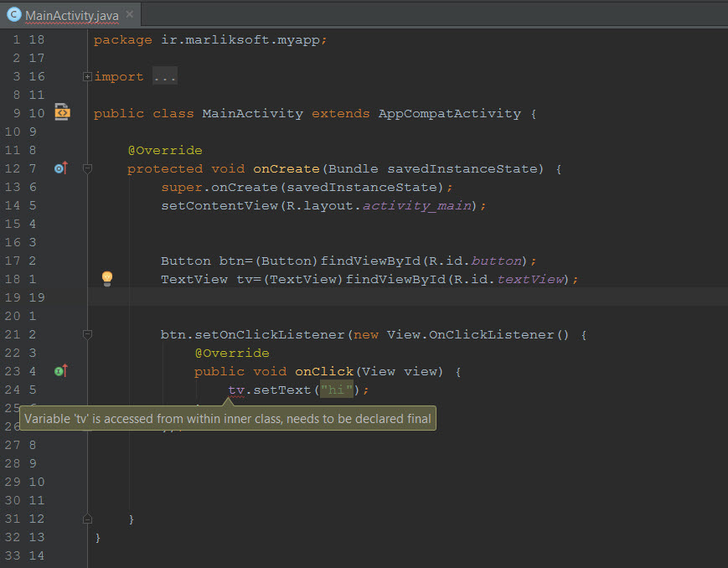Show the yellow lightbulb intention actions
The image size is (728, 568).
107,278
